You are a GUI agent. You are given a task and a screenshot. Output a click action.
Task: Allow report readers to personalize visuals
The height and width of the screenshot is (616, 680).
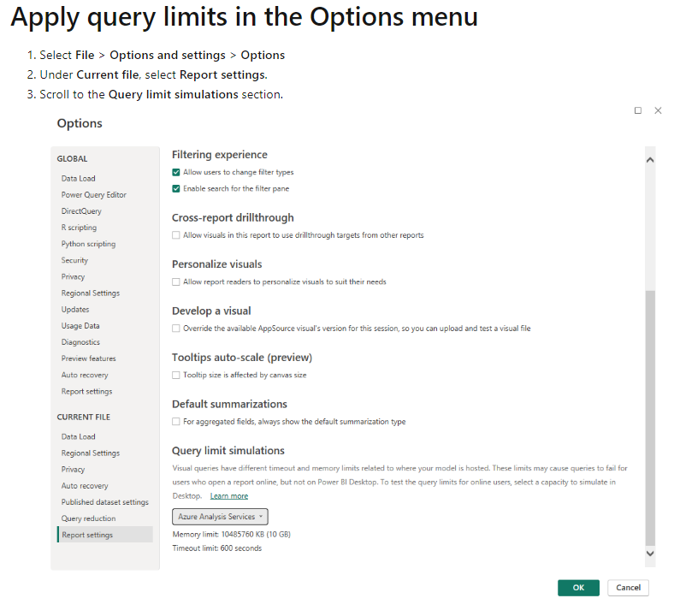pyautogui.click(x=175, y=282)
